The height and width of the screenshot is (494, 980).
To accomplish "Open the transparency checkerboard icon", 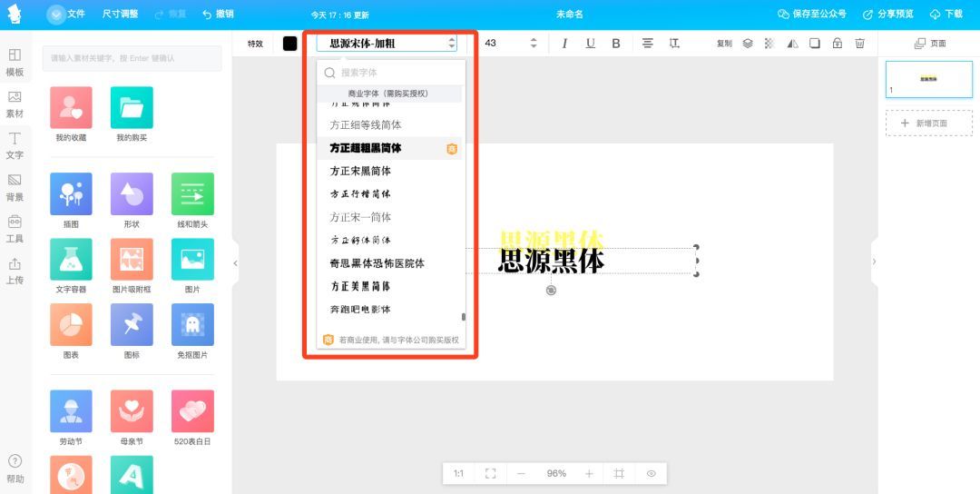I will (x=770, y=44).
